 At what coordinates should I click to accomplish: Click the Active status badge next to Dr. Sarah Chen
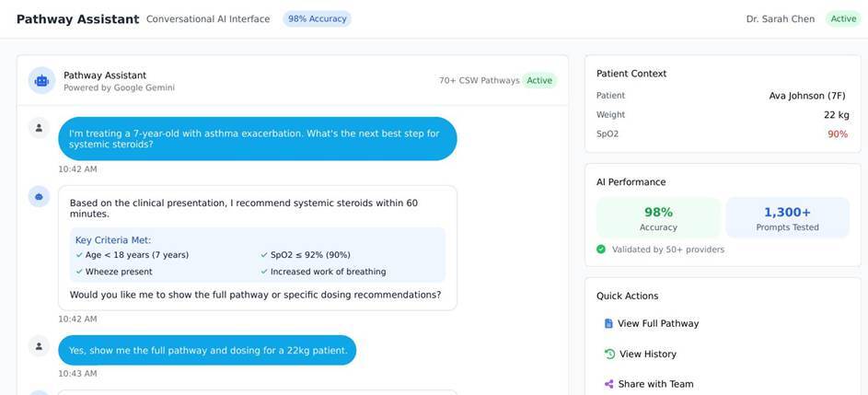tap(843, 18)
